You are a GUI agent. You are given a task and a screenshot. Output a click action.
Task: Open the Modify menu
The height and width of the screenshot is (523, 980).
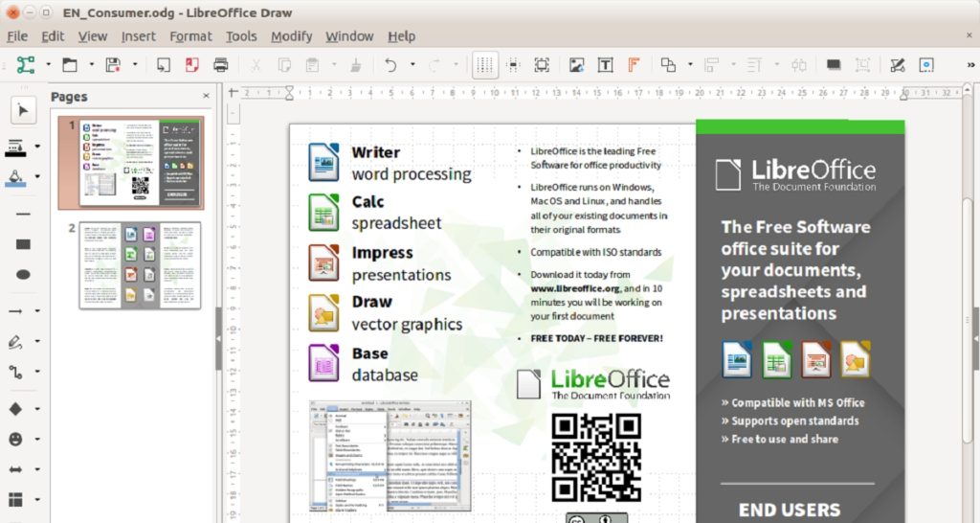[x=291, y=36]
